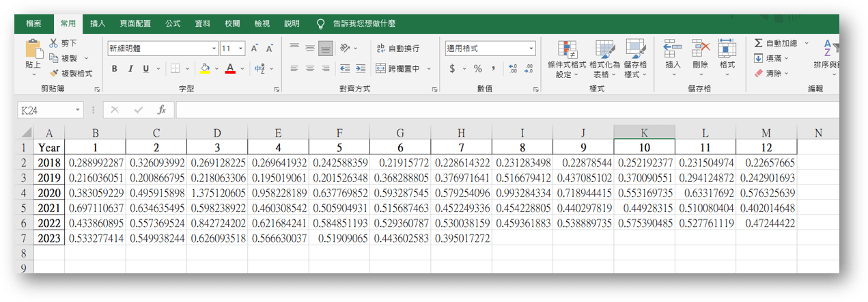Open the Clear (清除) menu

pos(772,73)
